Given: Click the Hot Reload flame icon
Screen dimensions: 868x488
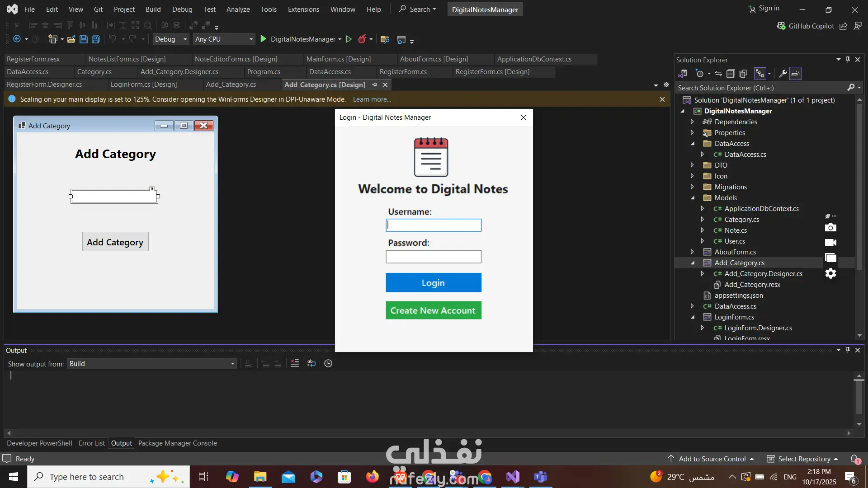Looking at the screenshot, I should tap(362, 39).
